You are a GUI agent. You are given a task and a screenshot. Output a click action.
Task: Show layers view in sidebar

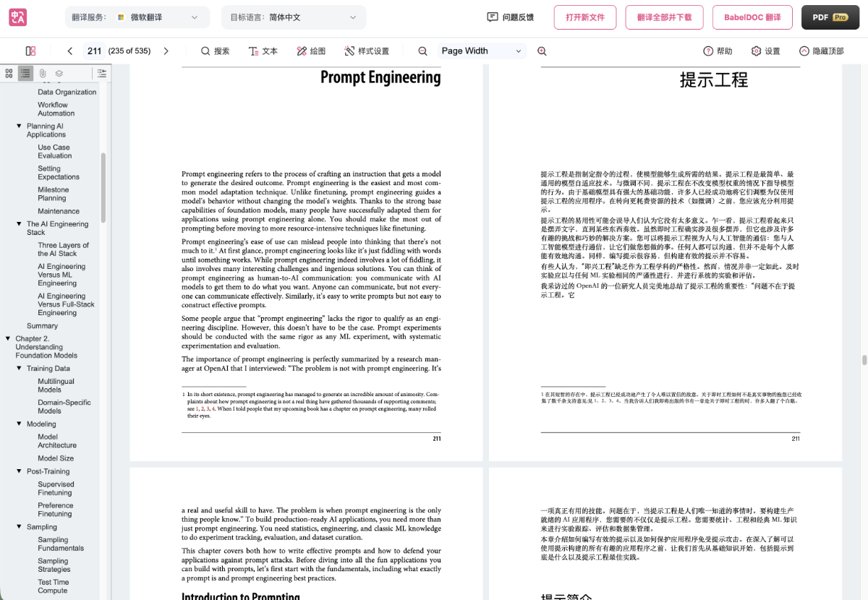coord(59,73)
